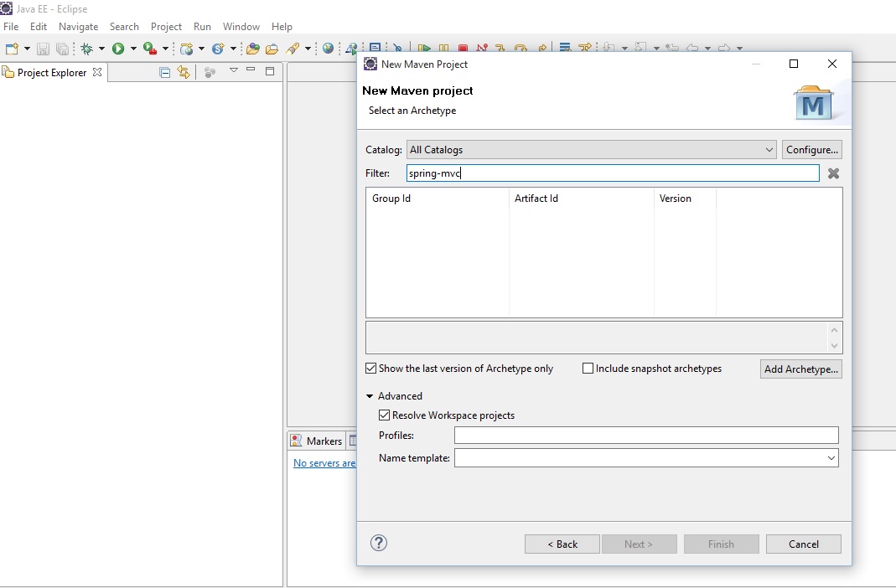
Task: Open the Run dropdown arrow
Action: click(x=133, y=49)
